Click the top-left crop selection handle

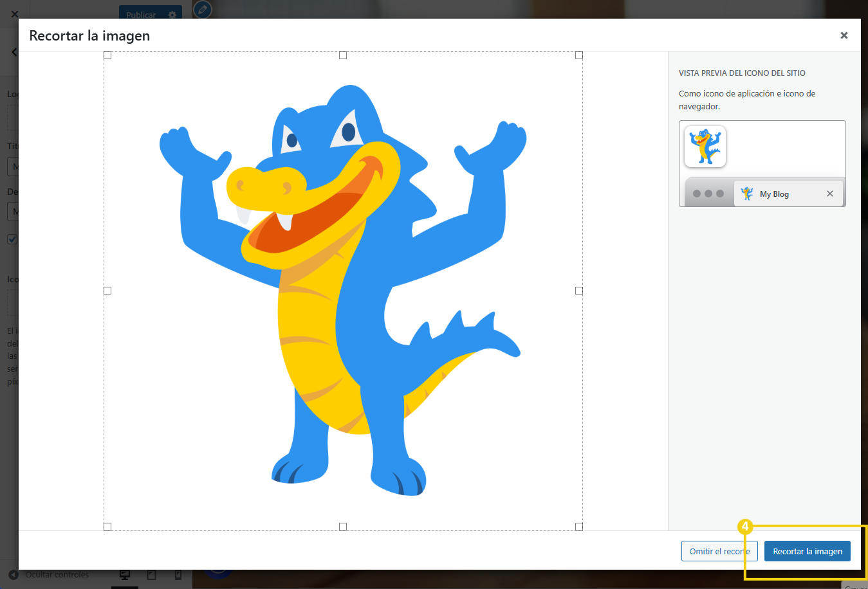click(x=107, y=55)
